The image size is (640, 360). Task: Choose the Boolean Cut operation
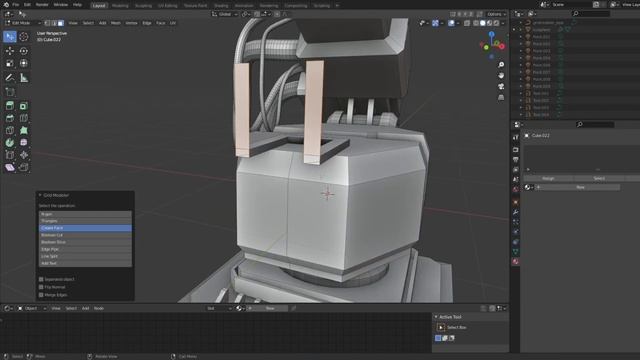click(x=85, y=235)
